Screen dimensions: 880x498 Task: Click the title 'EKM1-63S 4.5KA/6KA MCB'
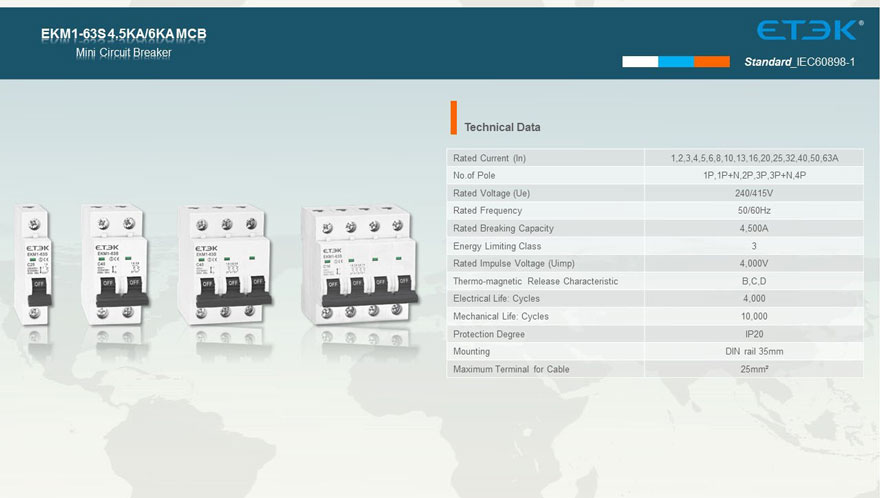[x=123, y=34]
